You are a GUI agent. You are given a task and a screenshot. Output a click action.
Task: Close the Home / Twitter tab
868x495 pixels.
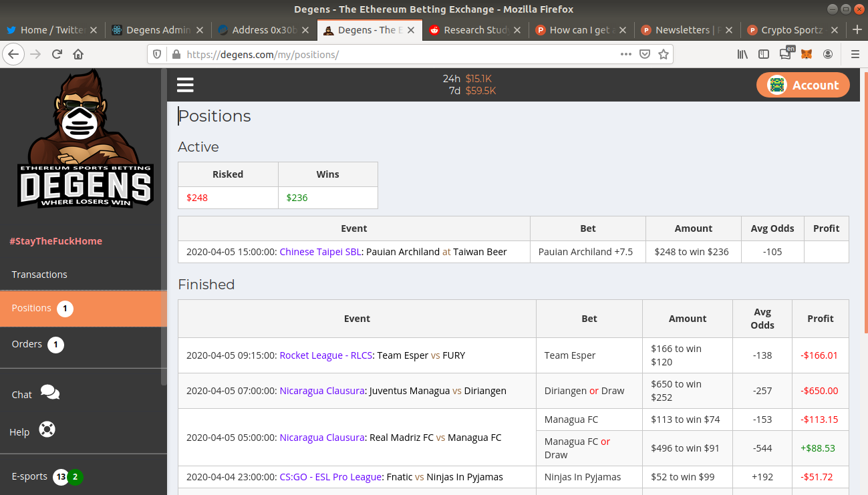(94, 30)
